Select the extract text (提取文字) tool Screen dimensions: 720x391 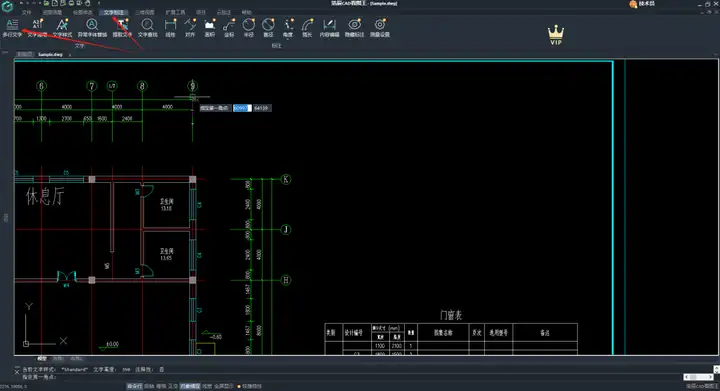point(122,28)
